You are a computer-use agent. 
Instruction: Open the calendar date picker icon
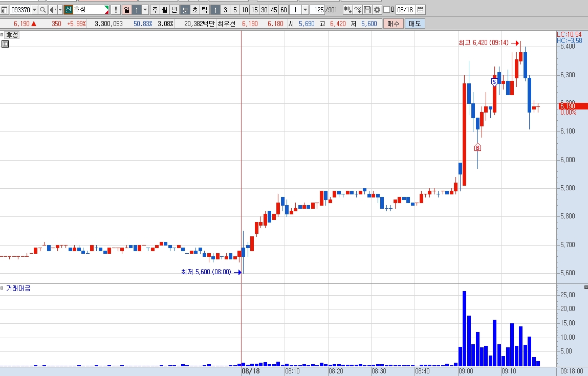420,10
